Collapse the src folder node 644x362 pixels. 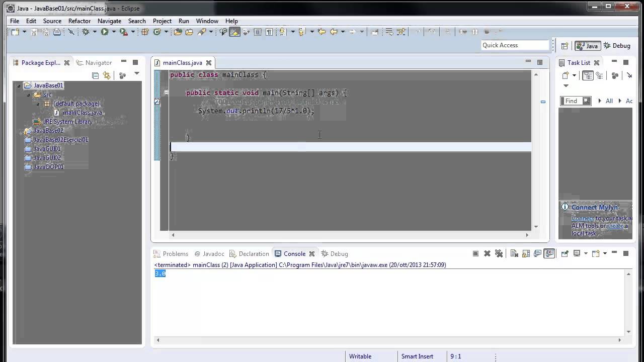coord(29,95)
